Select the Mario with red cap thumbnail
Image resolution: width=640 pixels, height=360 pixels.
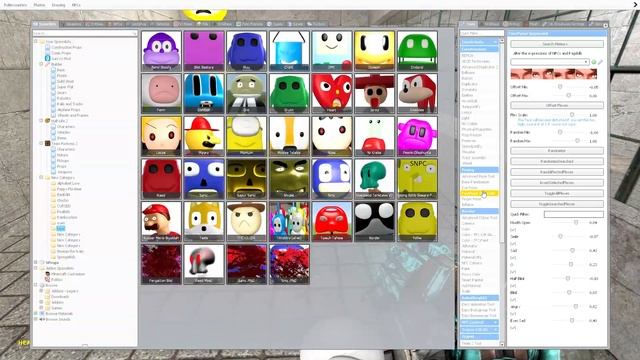pyautogui.click(x=161, y=221)
